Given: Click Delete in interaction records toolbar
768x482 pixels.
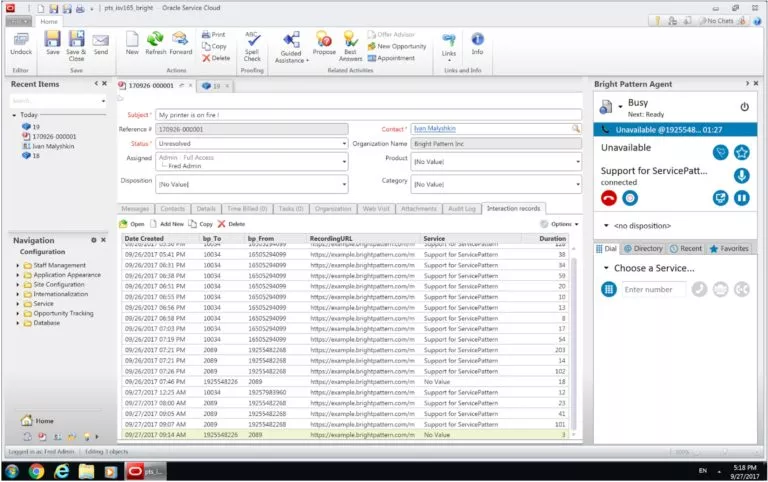Looking at the screenshot, I should click(231, 224).
